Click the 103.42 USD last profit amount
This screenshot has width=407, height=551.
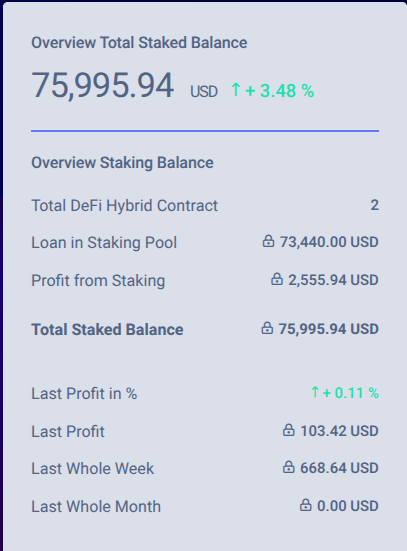click(x=339, y=431)
